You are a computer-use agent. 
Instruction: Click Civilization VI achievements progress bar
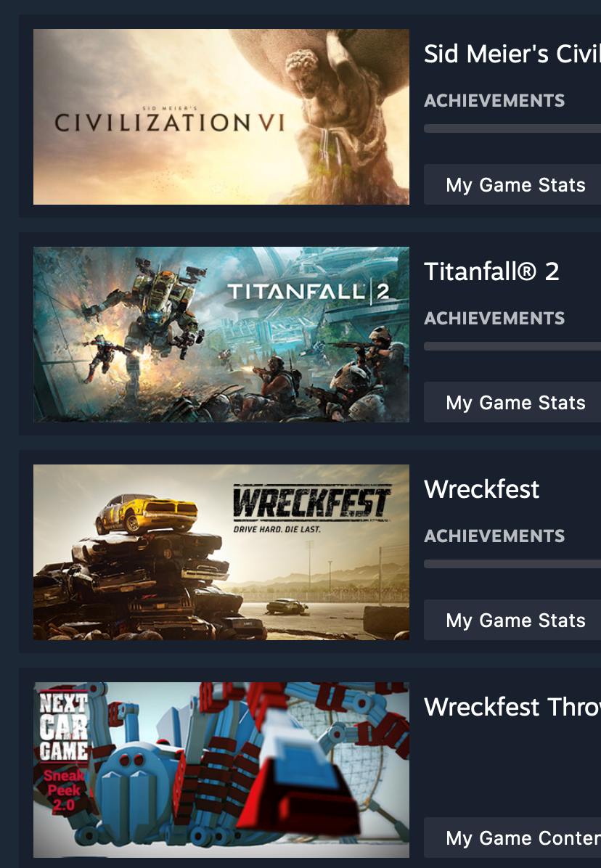[512, 128]
